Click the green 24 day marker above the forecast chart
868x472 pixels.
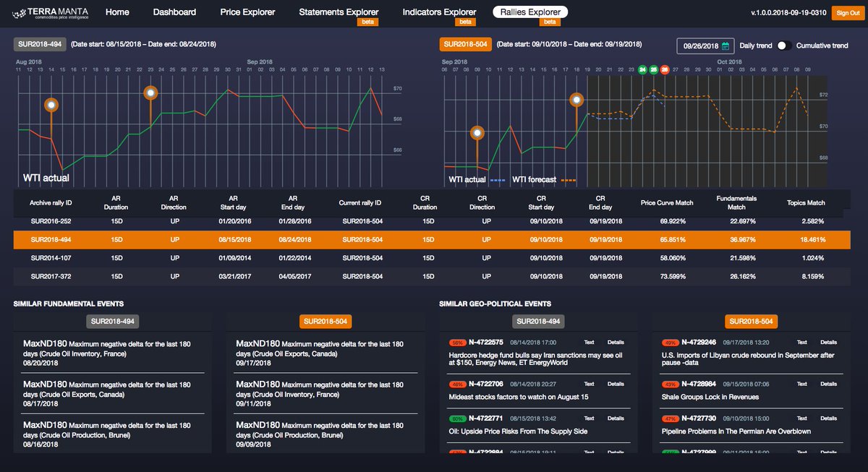tap(642, 69)
